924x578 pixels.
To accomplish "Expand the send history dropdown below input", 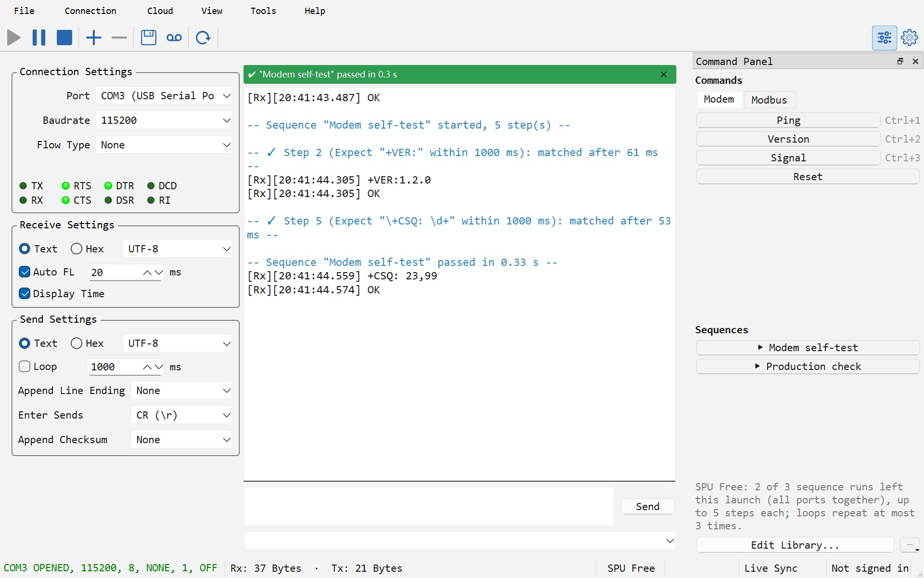I will click(460, 541).
